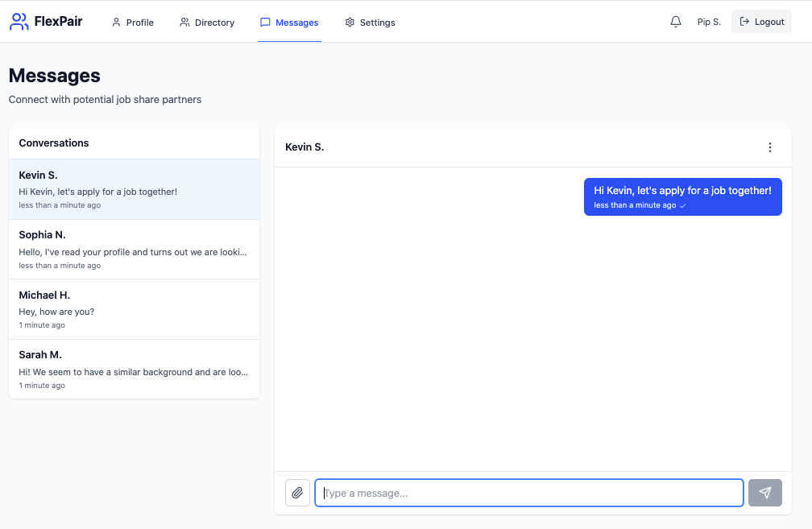The height and width of the screenshot is (529, 812).
Task: Go to the Directory tab
Action: tap(207, 23)
